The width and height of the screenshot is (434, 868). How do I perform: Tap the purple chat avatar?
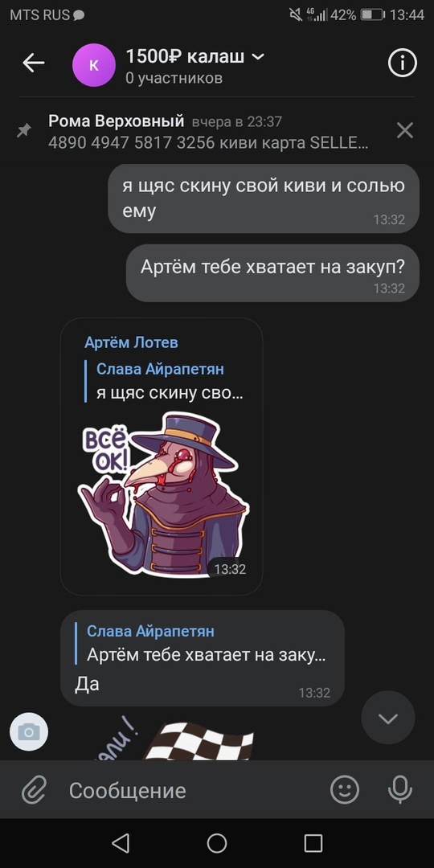93,65
